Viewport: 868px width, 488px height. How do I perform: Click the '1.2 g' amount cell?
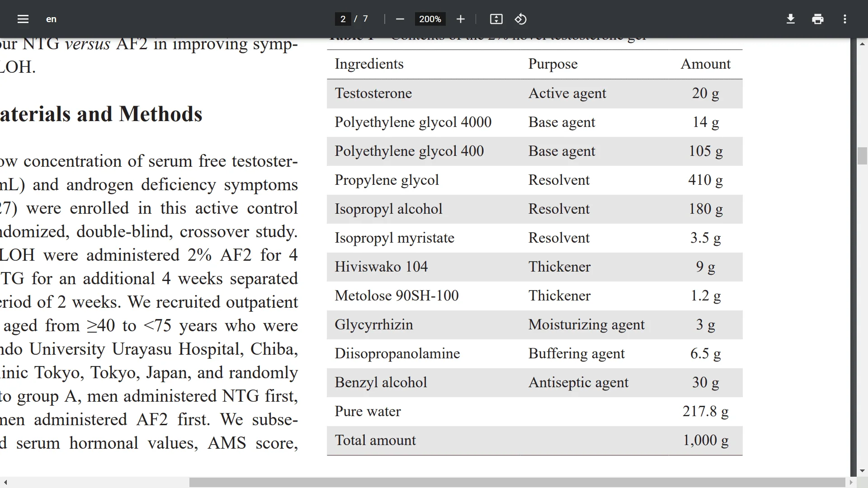click(x=705, y=296)
